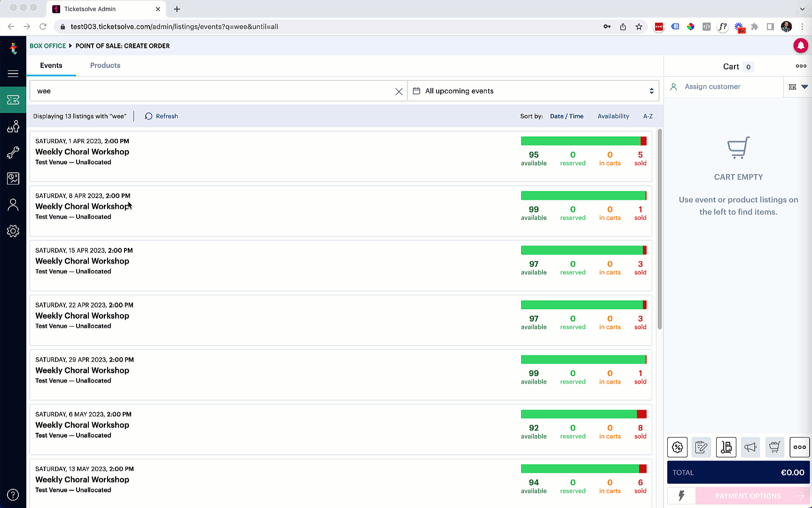This screenshot has height=508, width=812.
Task: Open browser extensions puzzle icon
Action: [755, 27]
